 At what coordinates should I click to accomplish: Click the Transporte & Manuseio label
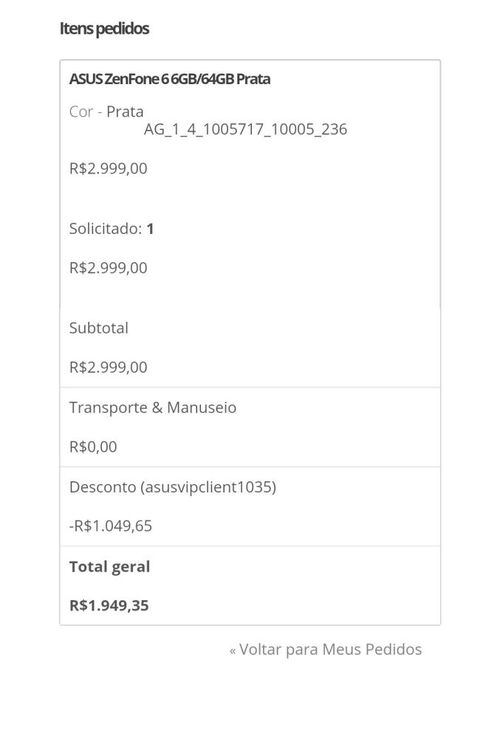[153, 407]
